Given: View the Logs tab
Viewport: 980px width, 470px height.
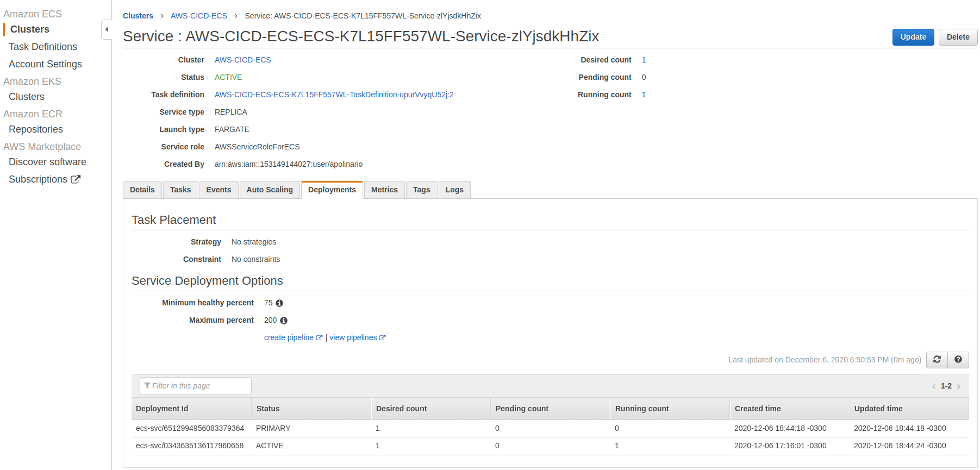Looking at the screenshot, I should (x=454, y=190).
